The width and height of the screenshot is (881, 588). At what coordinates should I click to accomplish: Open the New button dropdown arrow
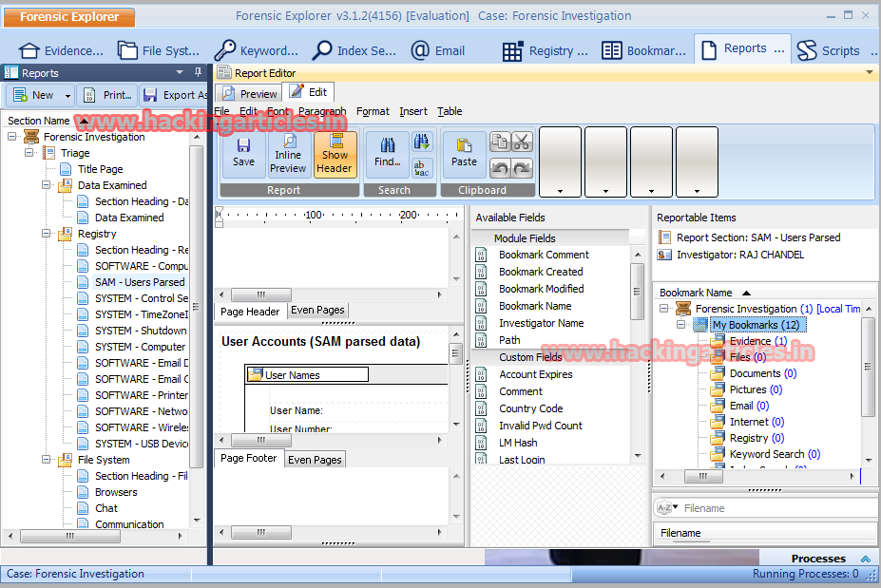[x=67, y=96]
